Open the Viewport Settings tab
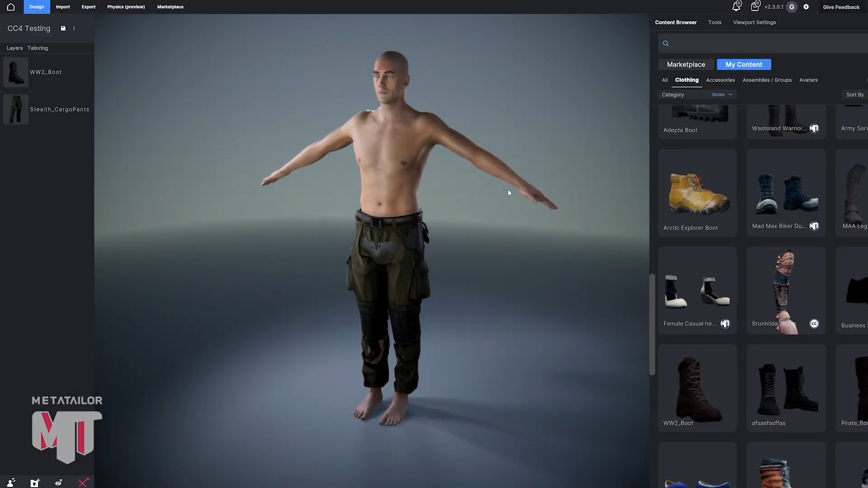 (x=754, y=22)
